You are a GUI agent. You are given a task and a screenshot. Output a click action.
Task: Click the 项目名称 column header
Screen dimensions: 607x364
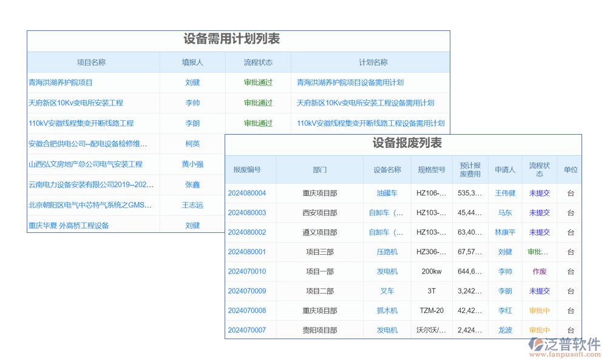91,62
